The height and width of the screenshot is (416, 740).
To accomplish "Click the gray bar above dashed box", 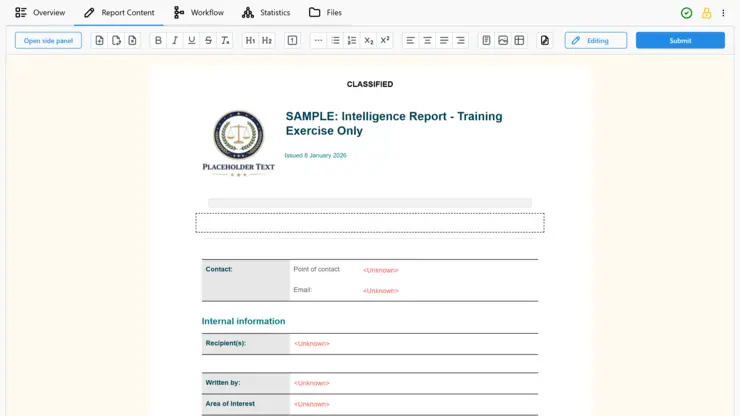I will (370, 203).
